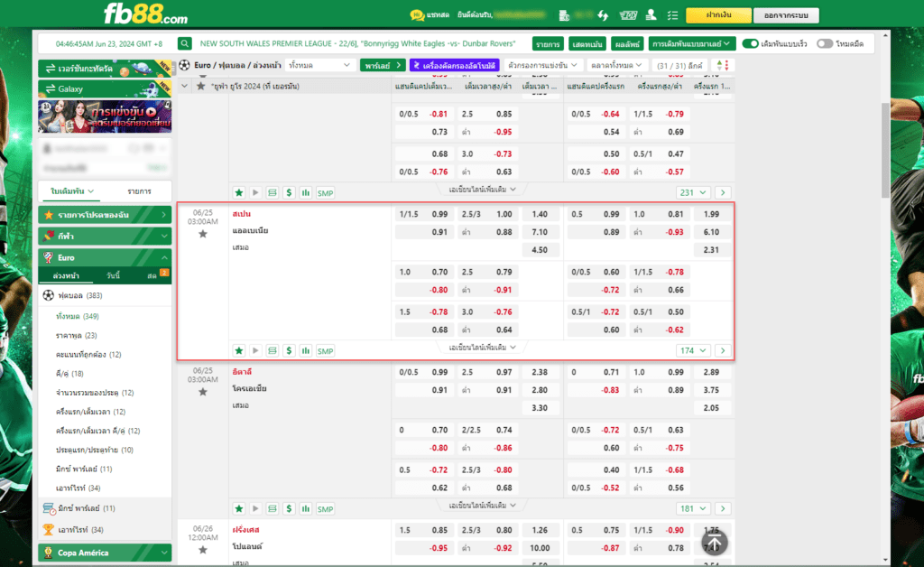Open the live chat bubble icon
The image size is (924, 567).
[x=417, y=15]
